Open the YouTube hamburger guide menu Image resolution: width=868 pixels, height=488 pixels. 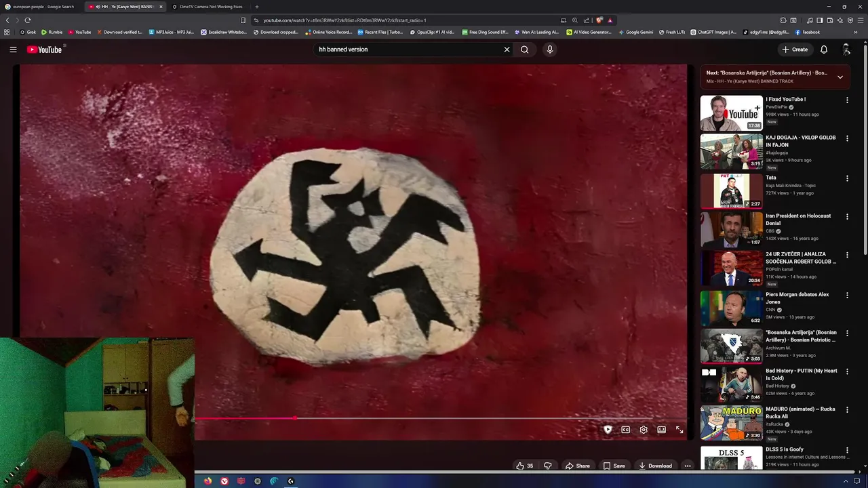pos(13,49)
